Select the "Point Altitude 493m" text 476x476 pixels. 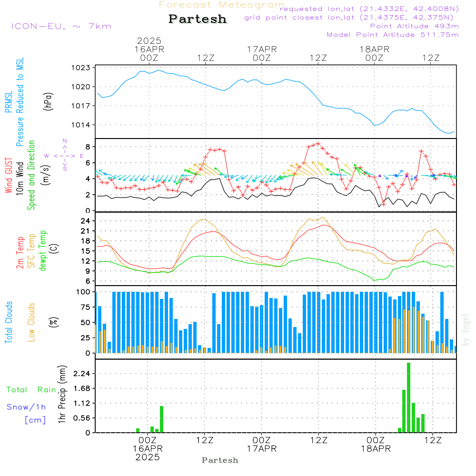tap(415, 26)
